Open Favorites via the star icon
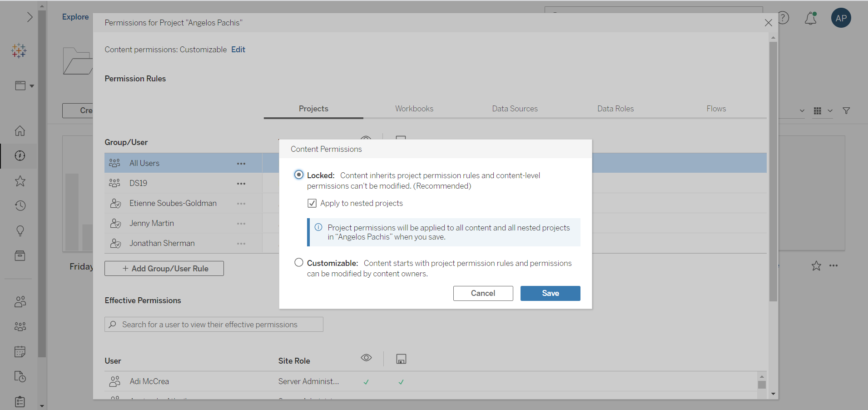 click(20, 181)
